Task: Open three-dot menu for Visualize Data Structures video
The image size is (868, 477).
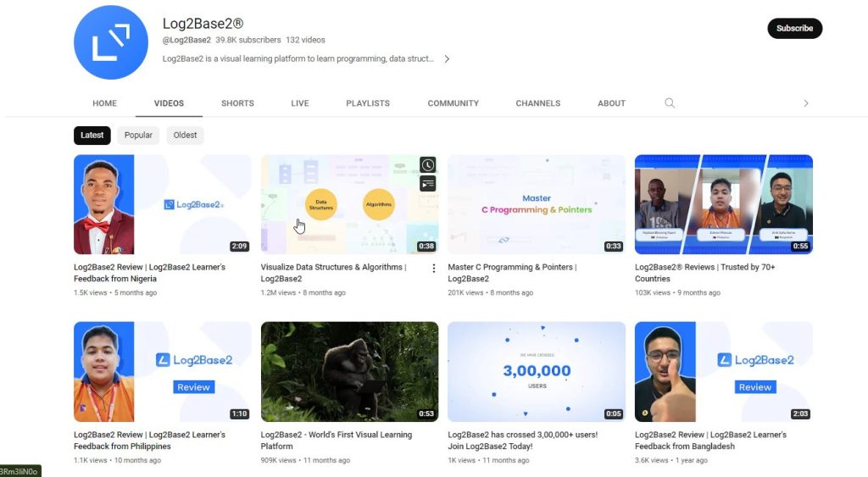Action: [x=434, y=269]
